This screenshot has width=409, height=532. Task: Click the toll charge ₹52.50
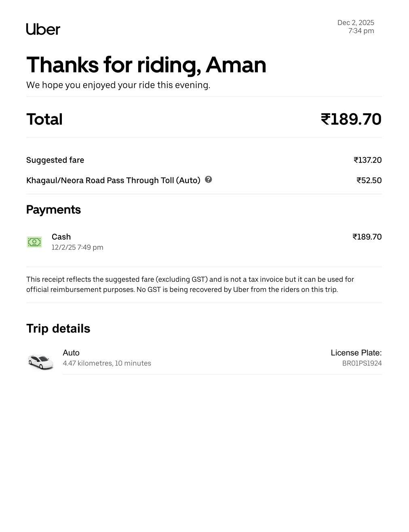click(369, 180)
